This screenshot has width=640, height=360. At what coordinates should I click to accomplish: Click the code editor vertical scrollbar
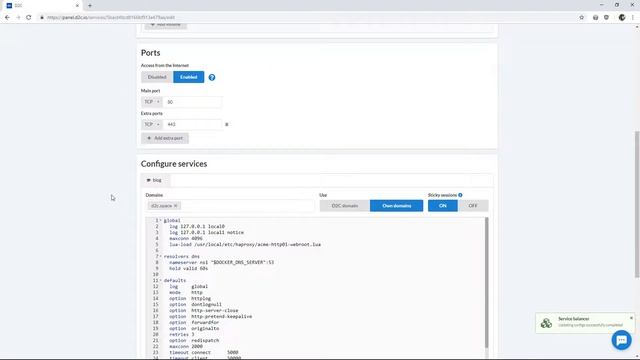tap(486, 282)
